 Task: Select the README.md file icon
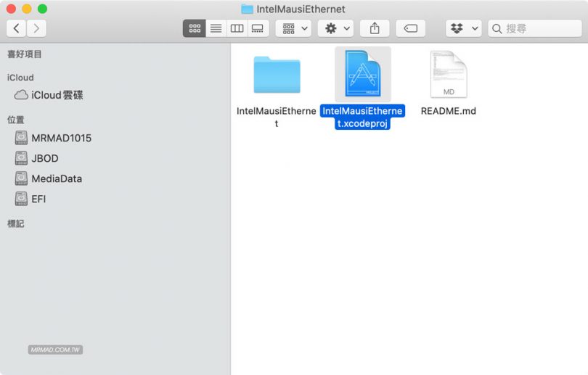click(x=449, y=74)
